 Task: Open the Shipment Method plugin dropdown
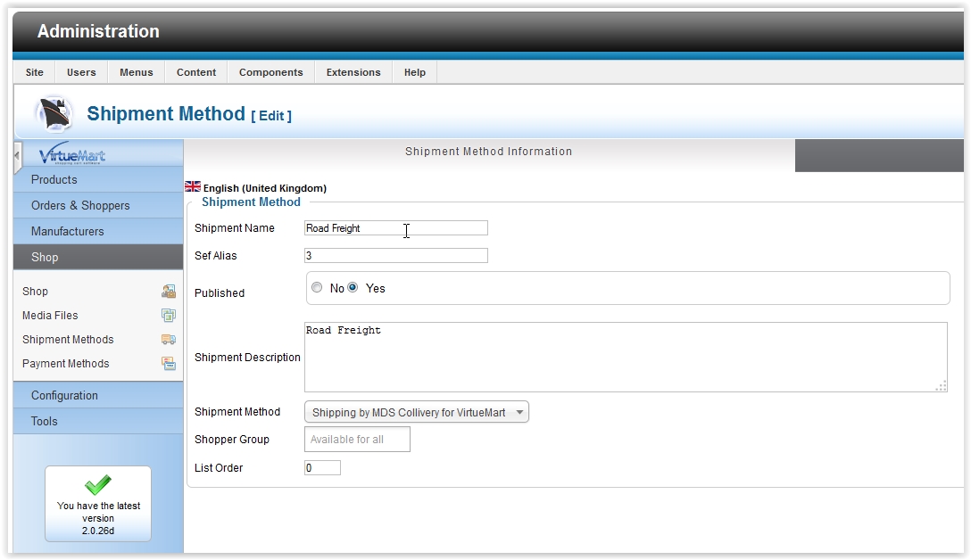417,412
